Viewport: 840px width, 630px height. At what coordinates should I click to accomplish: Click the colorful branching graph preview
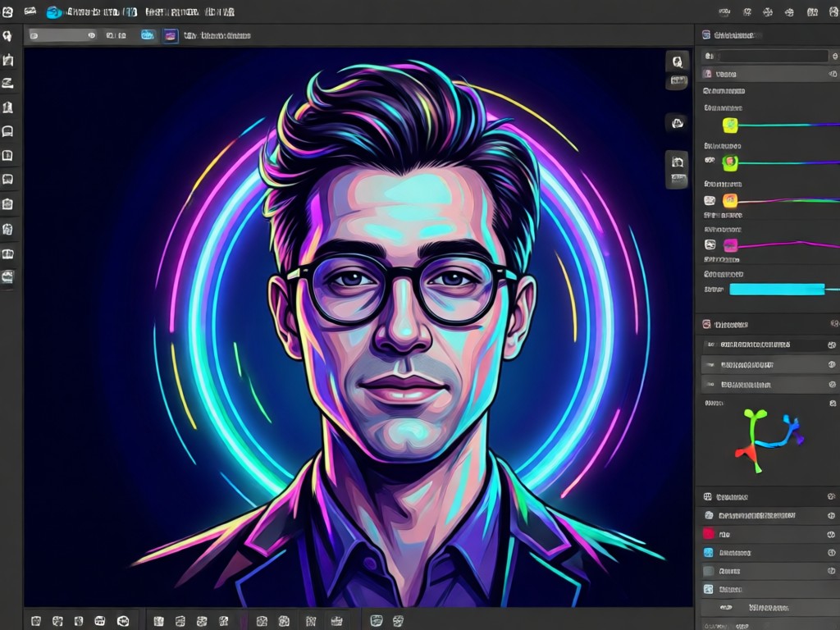tap(769, 441)
